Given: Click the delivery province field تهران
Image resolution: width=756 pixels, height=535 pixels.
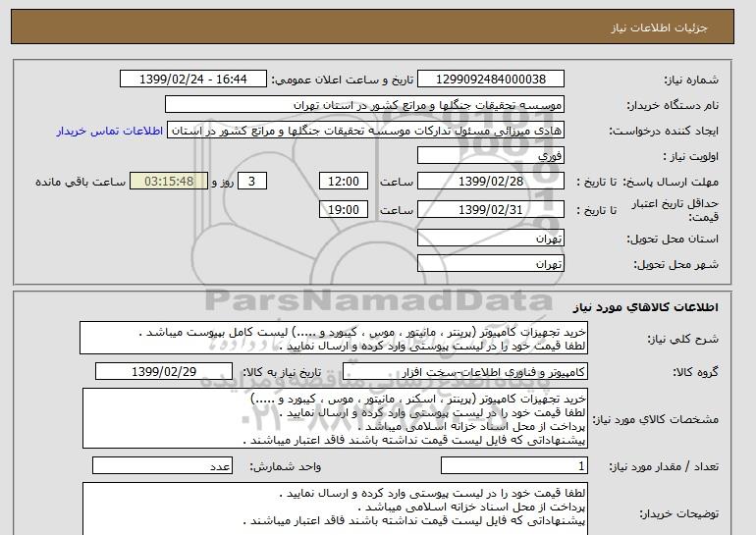Looking at the screenshot, I should pyautogui.click(x=491, y=239).
